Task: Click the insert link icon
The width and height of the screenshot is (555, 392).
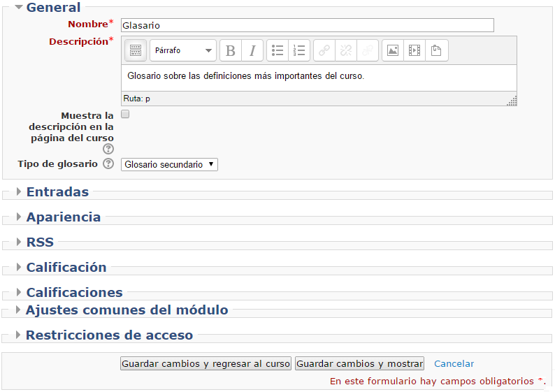Action: tap(324, 50)
